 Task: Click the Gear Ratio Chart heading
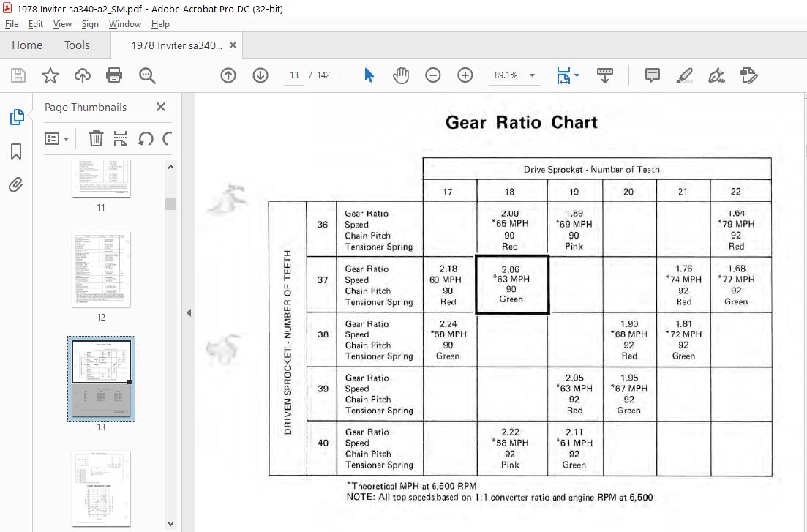coord(522,122)
